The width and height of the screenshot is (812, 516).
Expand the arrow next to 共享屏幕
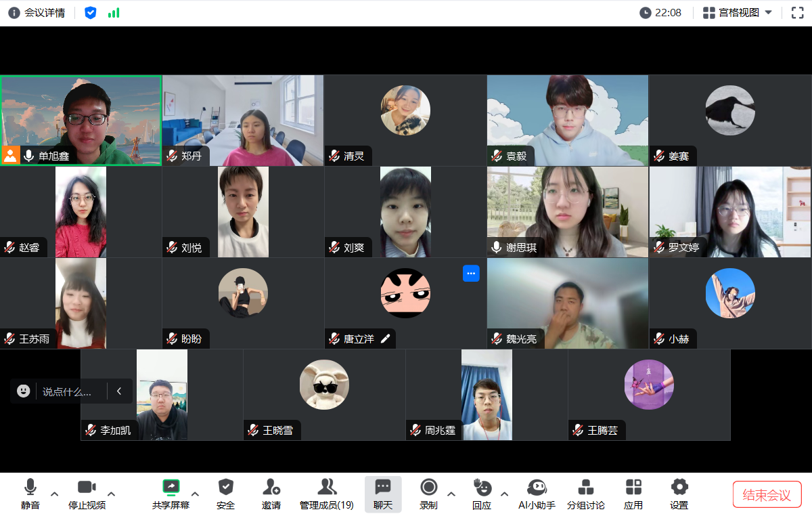(196, 494)
